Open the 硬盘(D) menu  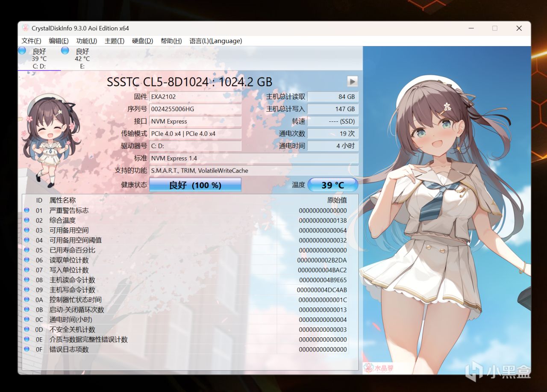click(142, 41)
